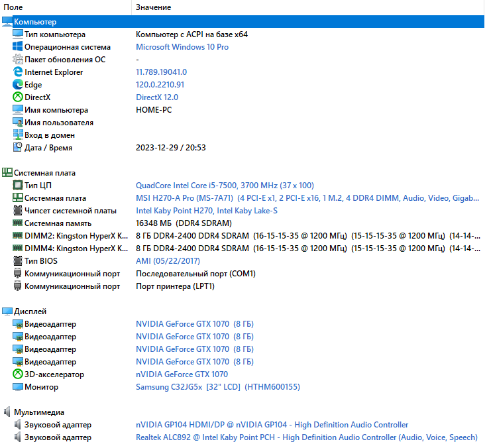Open the DirectX 12.0 link
The width and height of the screenshot is (491, 448).
[x=157, y=97]
